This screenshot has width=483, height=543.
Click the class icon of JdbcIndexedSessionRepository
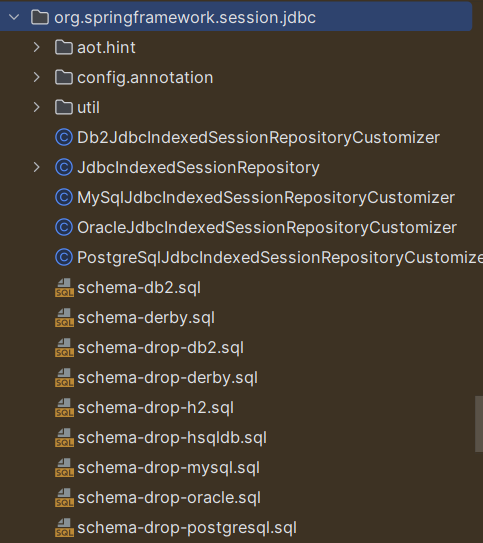click(64, 168)
